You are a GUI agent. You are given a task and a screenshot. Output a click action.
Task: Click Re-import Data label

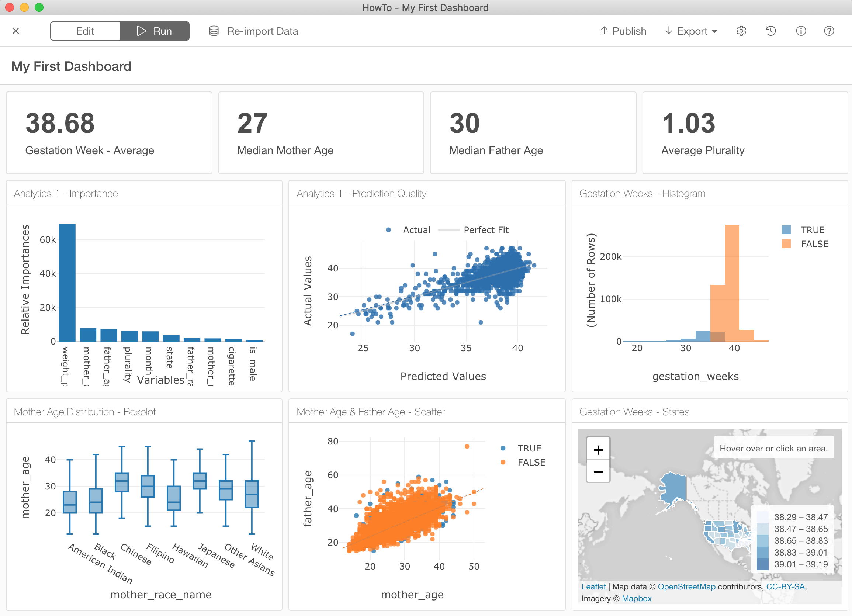(263, 31)
